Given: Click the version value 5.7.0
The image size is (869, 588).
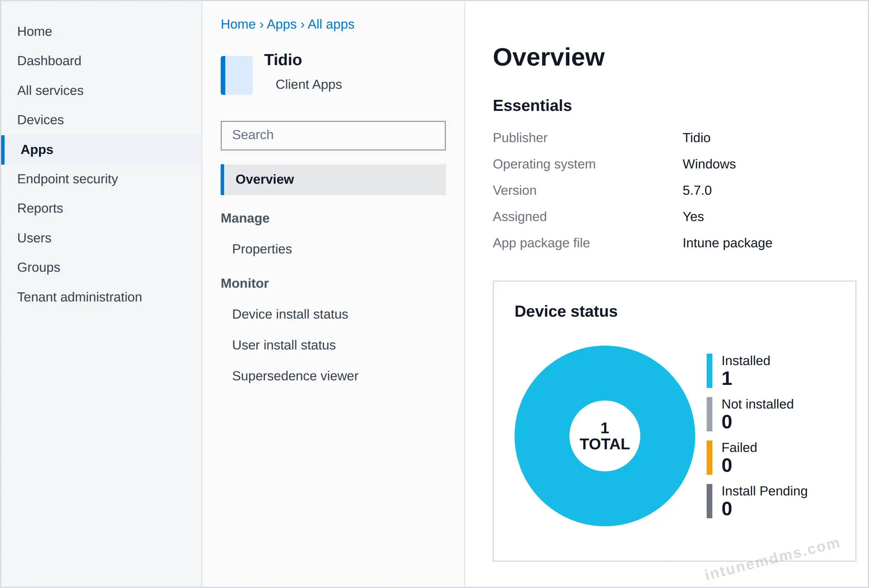Looking at the screenshot, I should [x=697, y=190].
